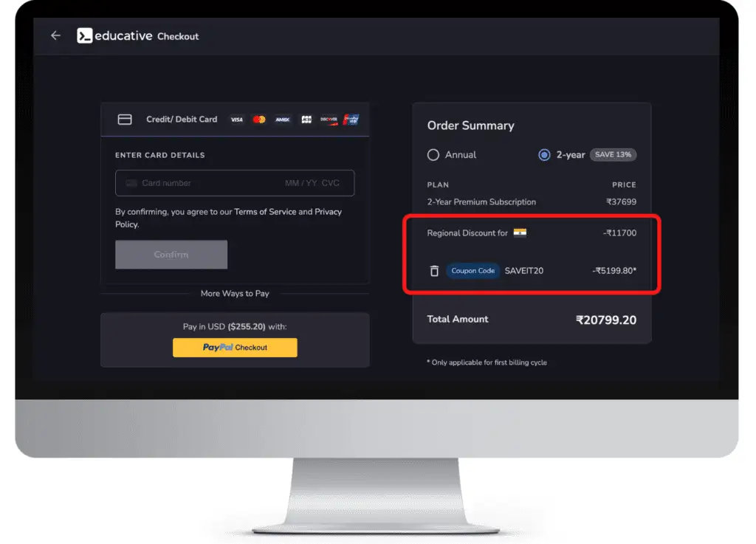Open the Privacy Policy link
The height and width of the screenshot is (544, 756).
pos(328,212)
